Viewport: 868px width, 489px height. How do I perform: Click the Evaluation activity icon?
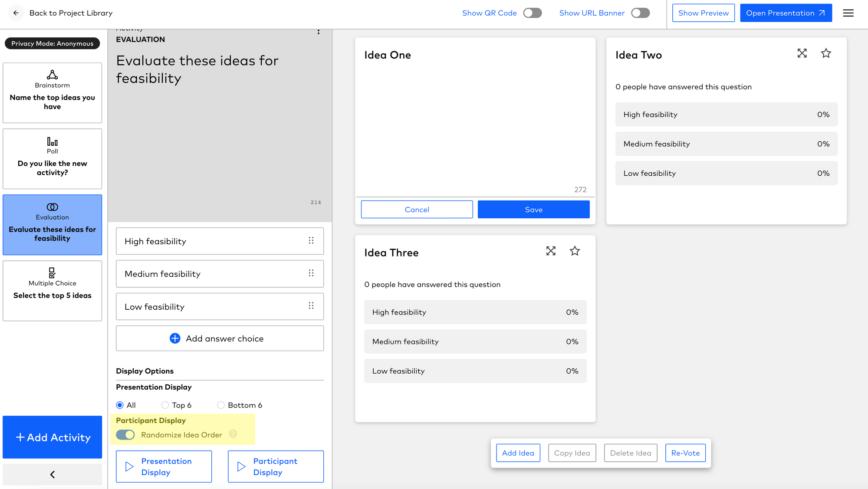click(x=53, y=207)
